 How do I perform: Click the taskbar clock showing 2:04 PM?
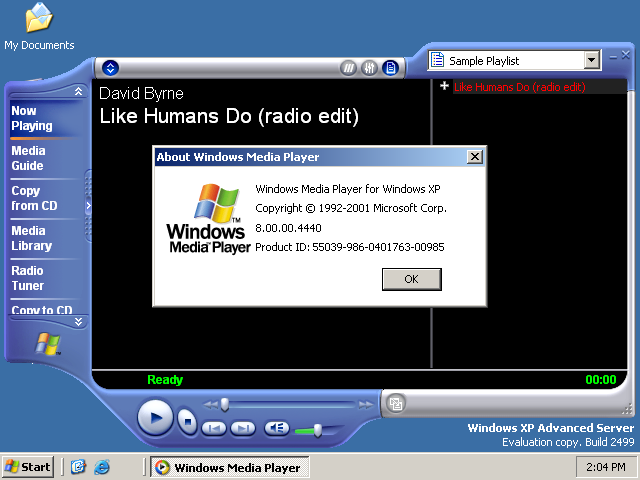(606, 467)
